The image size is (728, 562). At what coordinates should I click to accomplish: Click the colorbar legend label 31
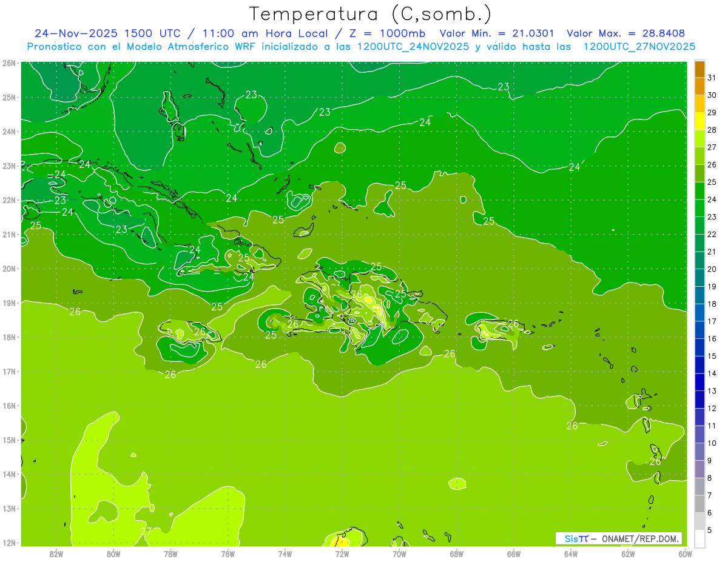coord(712,78)
